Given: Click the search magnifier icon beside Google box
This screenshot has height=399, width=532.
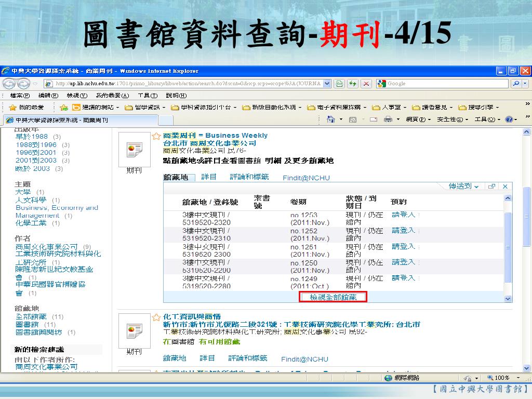Looking at the screenshot, I should (516, 84).
